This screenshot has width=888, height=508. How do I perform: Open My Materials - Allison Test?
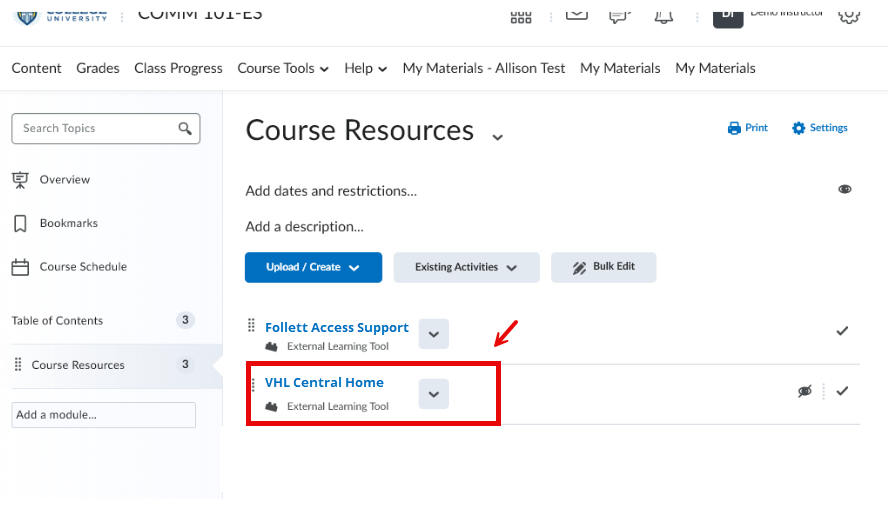pyautogui.click(x=484, y=69)
